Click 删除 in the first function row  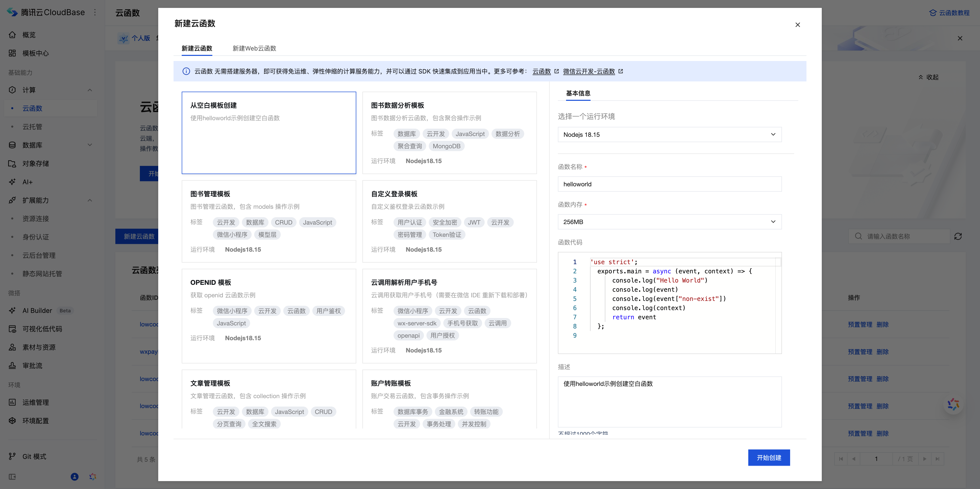(882, 324)
